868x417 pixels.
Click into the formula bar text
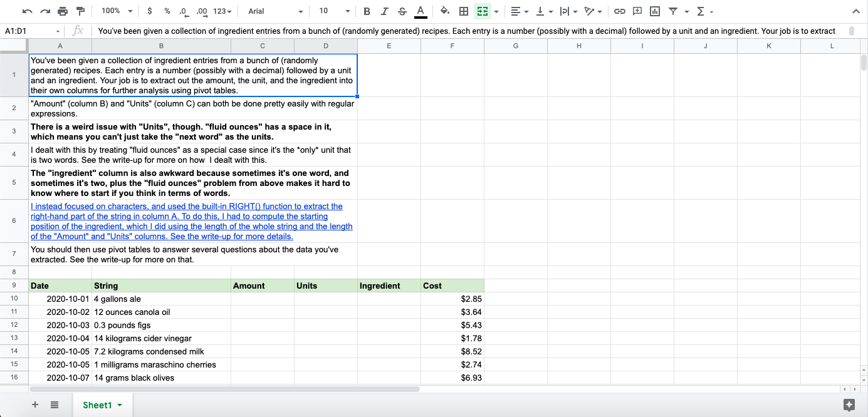click(x=467, y=31)
